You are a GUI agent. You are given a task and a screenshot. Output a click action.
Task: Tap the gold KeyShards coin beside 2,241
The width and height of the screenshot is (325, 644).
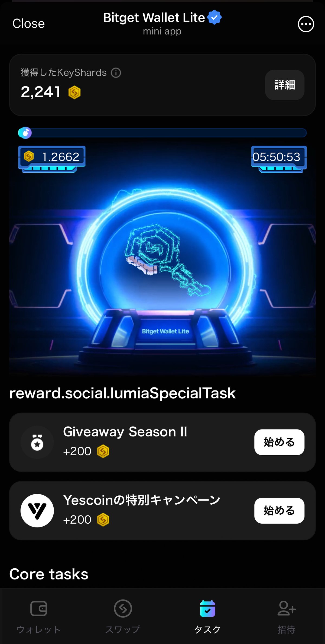pos(74,92)
